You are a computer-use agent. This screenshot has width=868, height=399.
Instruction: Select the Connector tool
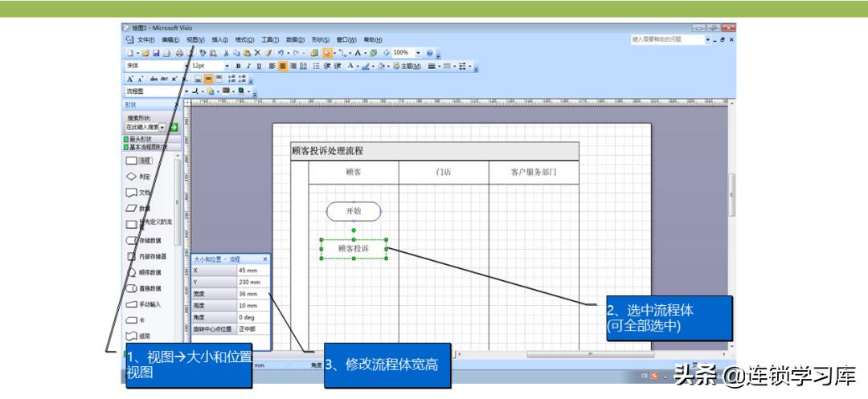[x=342, y=53]
